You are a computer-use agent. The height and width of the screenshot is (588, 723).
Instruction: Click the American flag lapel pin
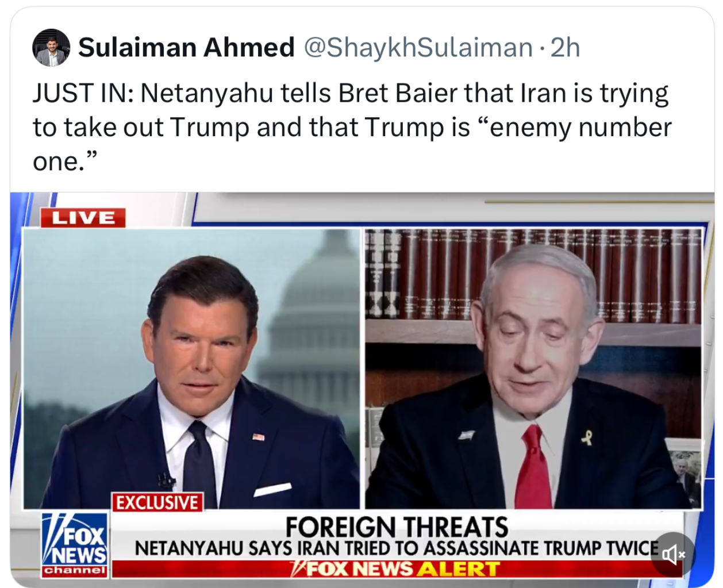[x=259, y=437]
